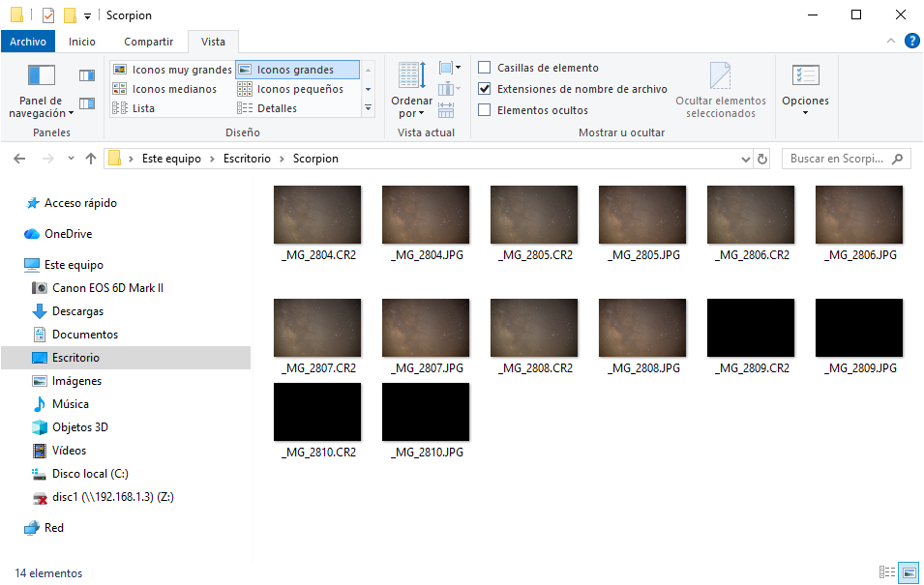Expand the layout gallery more arrow
924x585 pixels.
[368, 108]
